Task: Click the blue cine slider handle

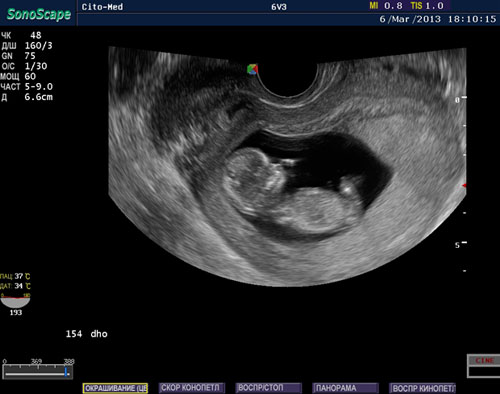Action: click(x=66, y=372)
